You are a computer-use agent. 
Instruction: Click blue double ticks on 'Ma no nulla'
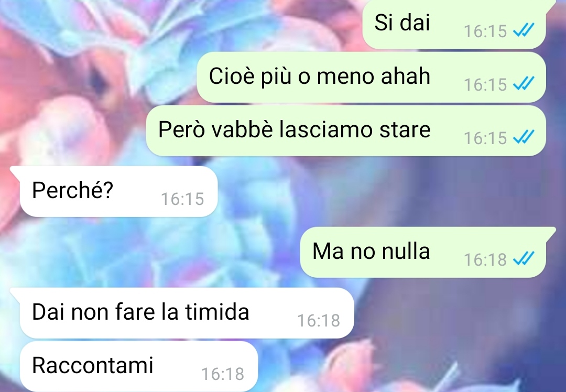[524, 259]
